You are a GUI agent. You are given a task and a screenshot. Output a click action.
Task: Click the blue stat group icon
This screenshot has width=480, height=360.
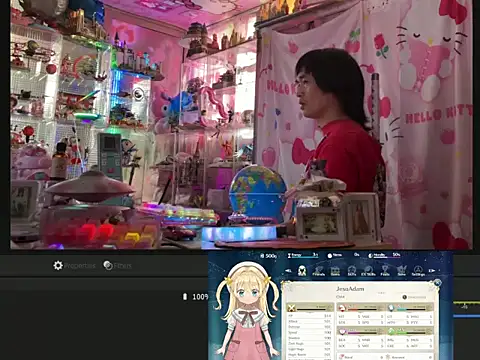[391, 308]
